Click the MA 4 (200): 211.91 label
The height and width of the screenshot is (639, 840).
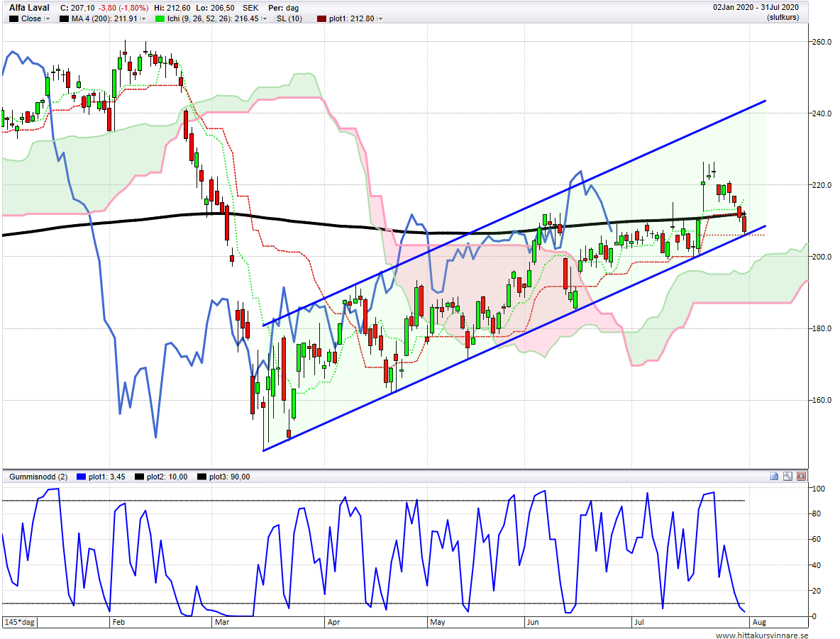[104, 18]
